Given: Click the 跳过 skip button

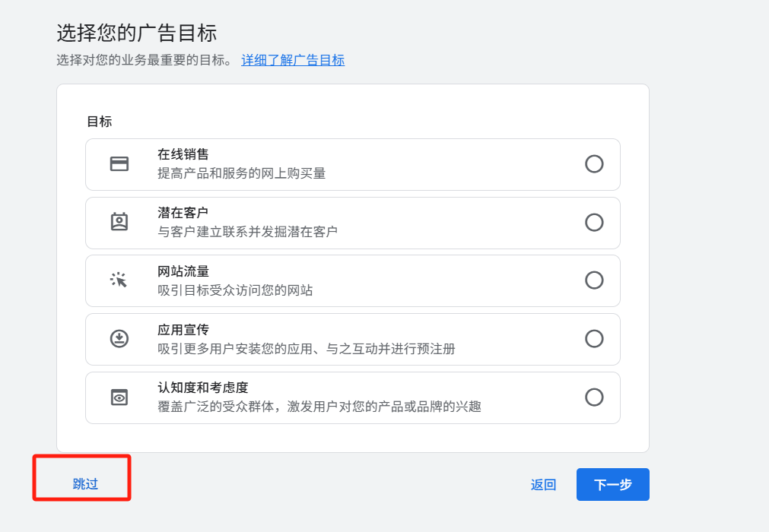Looking at the screenshot, I should click(85, 484).
